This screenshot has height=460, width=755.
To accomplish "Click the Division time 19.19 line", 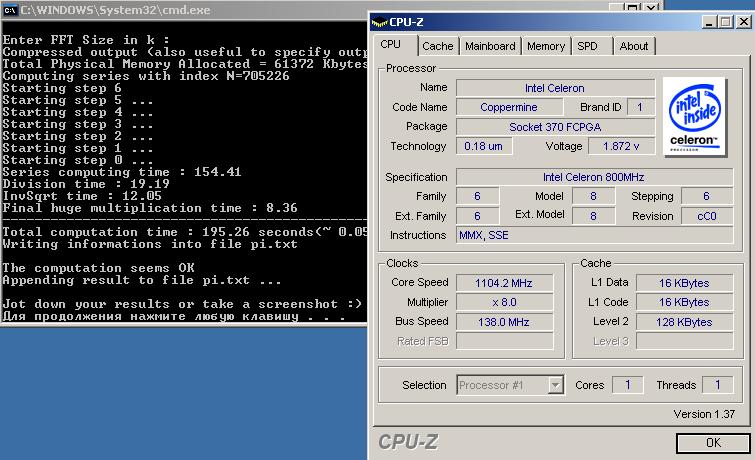I will [86, 184].
